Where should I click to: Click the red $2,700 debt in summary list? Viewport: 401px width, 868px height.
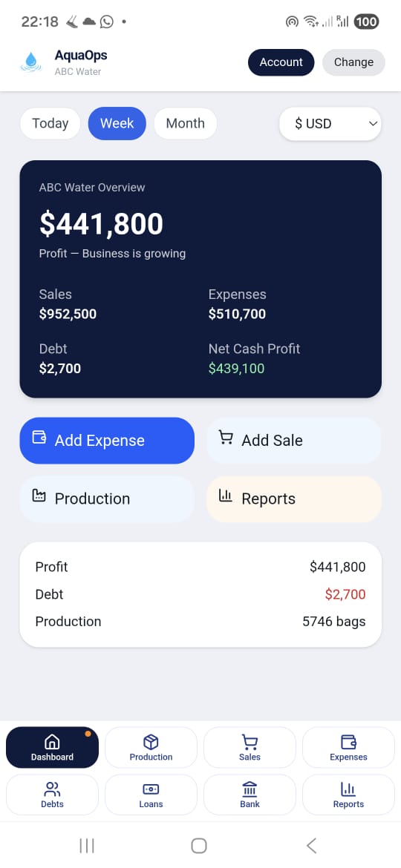click(345, 594)
